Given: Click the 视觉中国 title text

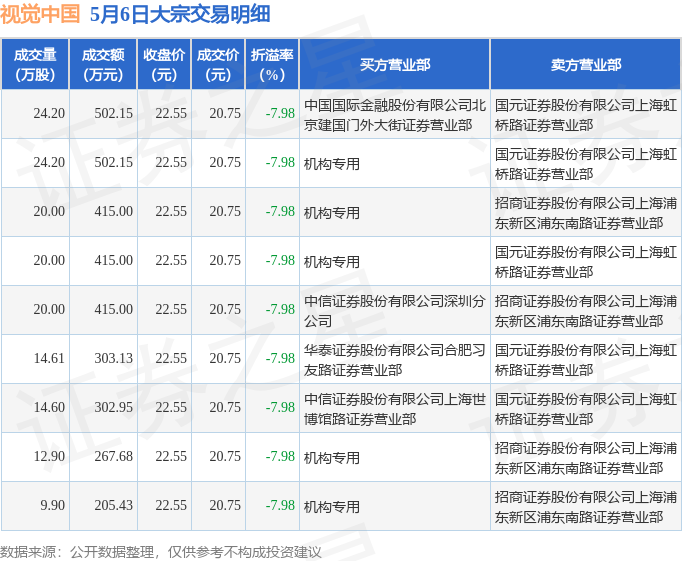Looking at the screenshot, I should (40, 14).
